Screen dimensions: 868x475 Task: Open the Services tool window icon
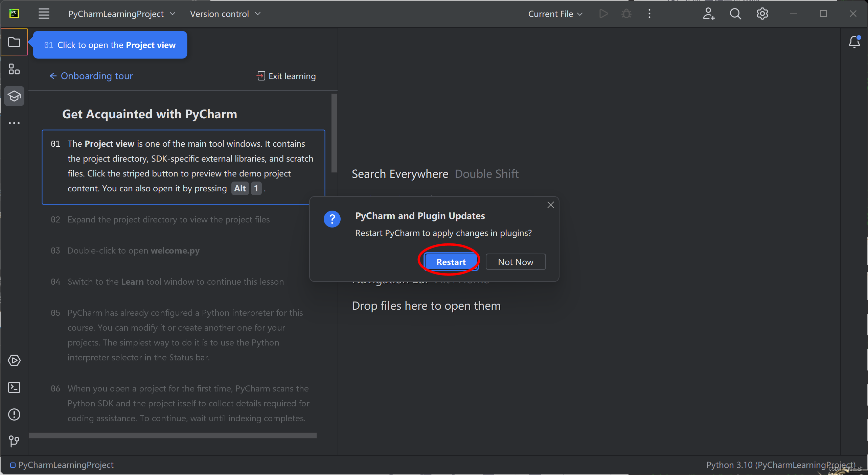pyautogui.click(x=14, y=360)
